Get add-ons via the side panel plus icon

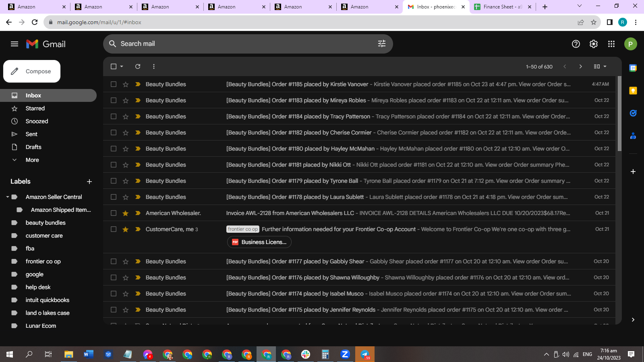pos(633,172)
